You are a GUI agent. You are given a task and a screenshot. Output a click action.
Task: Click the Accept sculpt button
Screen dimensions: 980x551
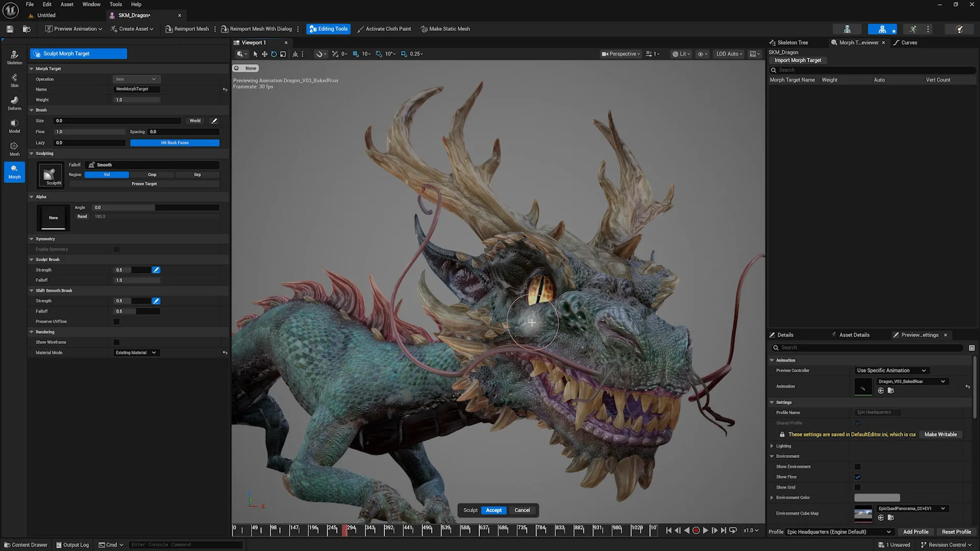(x=494, y=511)
